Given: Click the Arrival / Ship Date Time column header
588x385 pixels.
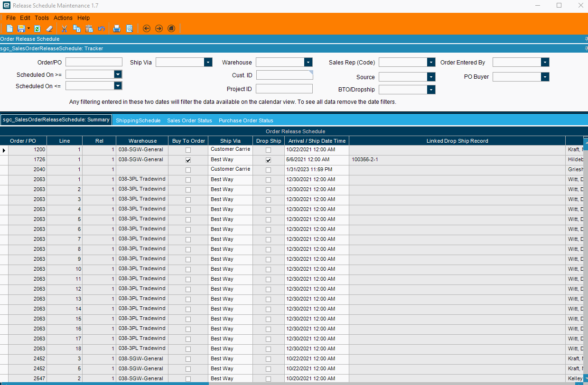Looking at the screenshot, I should [317, 141].
